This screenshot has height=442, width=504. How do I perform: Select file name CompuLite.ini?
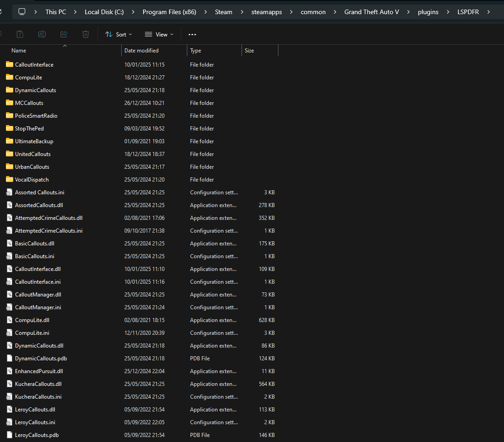[x=32, y=333]
